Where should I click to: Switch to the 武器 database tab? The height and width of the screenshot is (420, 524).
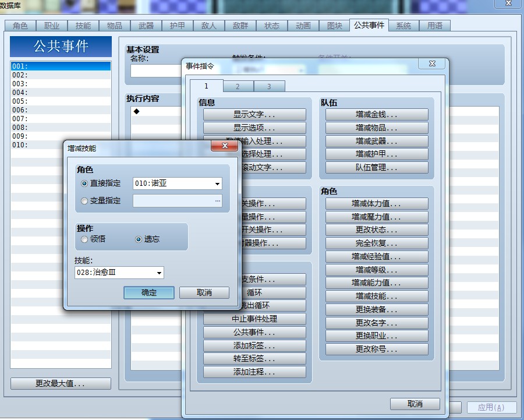pyautogui.click(x=146, y=26)
